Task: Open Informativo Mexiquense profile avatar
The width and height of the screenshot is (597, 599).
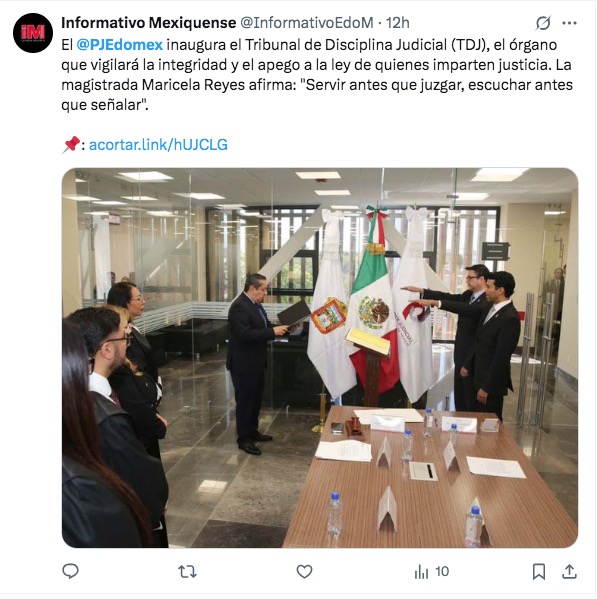Action: click(x=33, y=33)
